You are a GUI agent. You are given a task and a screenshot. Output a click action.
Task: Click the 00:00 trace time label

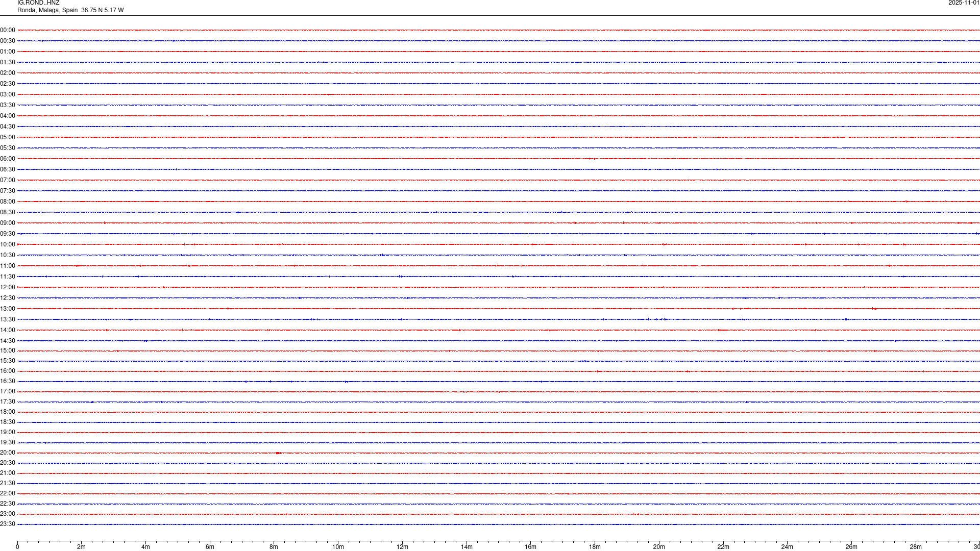pyautogui.click(x=8, y=30)
